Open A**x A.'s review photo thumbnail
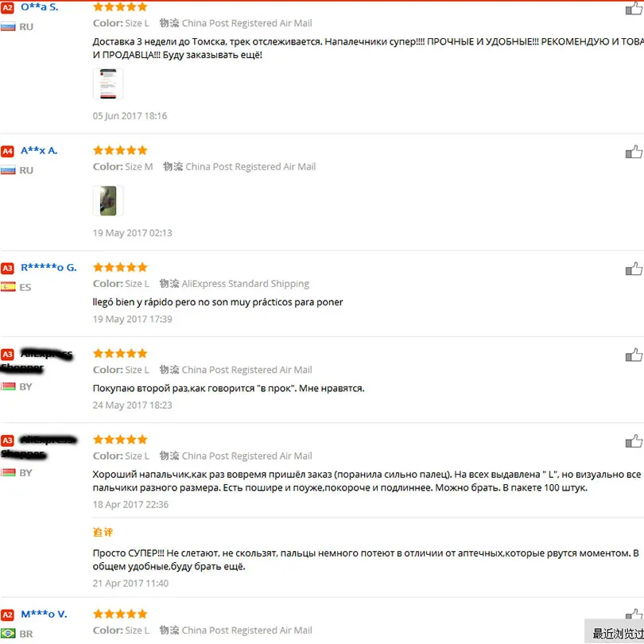 (x=108, y=201)
